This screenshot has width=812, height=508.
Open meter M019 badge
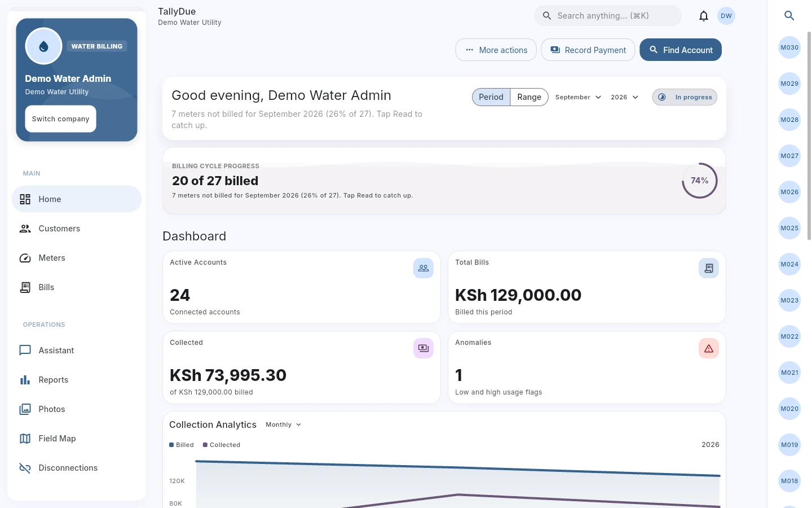pyautogui.click(x=789, y=445)
